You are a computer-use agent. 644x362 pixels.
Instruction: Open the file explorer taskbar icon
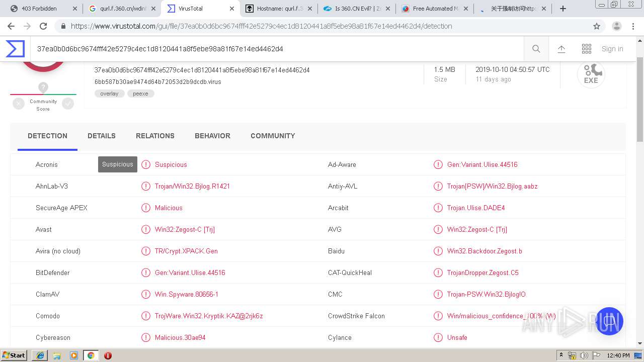(57, 355)
